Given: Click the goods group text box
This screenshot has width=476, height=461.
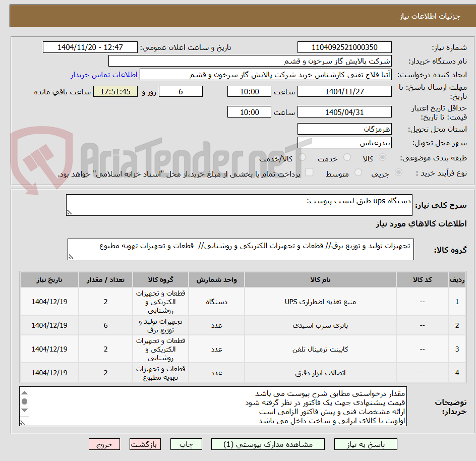Looking at the screenshot, I should [x=241, y=249].
